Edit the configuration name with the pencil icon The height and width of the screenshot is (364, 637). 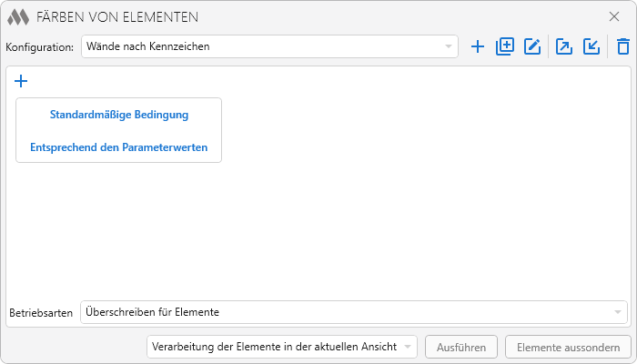pos(532,46)
